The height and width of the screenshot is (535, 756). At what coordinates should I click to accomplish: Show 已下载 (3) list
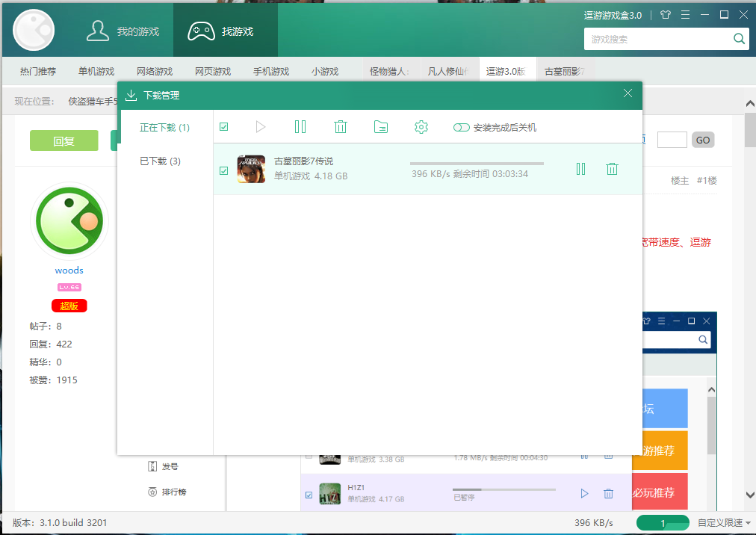coord(160,161)
